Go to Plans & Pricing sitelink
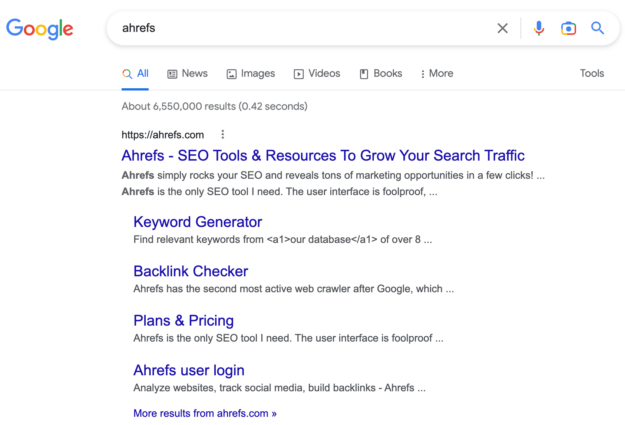This screenshot has height=425, width=625. [183, 320]
